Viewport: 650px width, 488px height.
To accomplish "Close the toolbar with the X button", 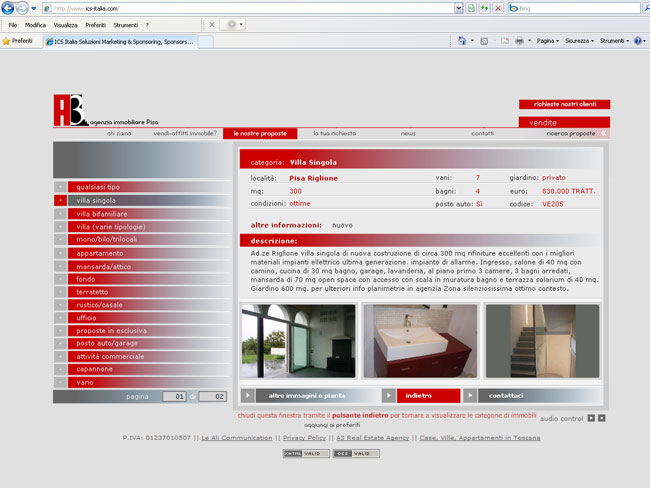I will [212, 25].
